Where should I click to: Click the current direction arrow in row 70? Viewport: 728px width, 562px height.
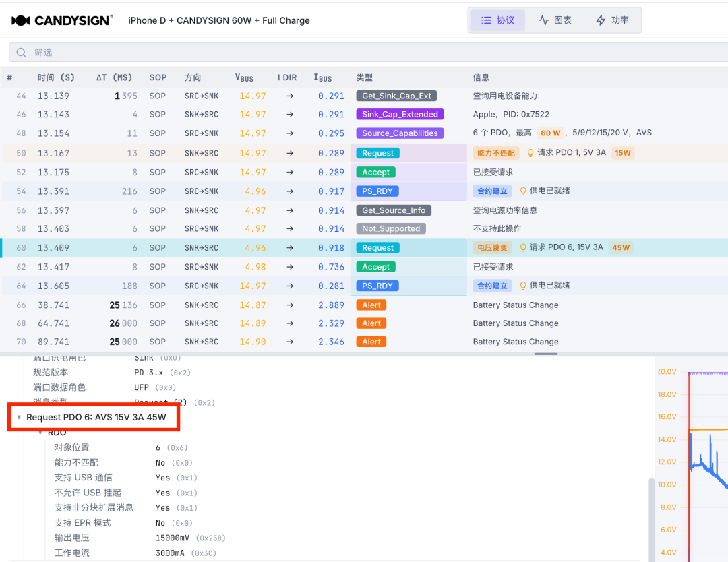290,342
